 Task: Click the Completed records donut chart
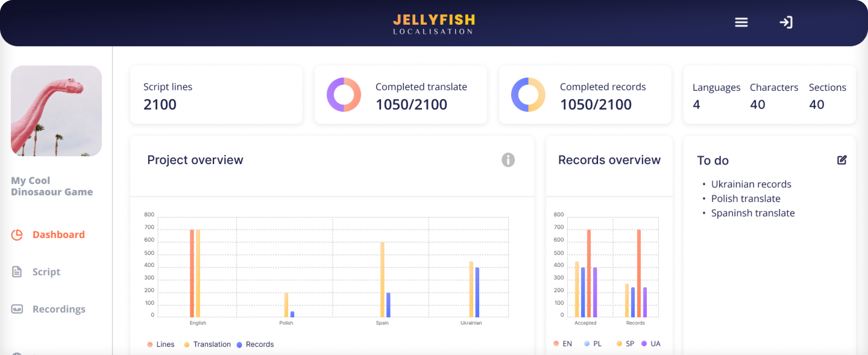click(x=528, y=95)
